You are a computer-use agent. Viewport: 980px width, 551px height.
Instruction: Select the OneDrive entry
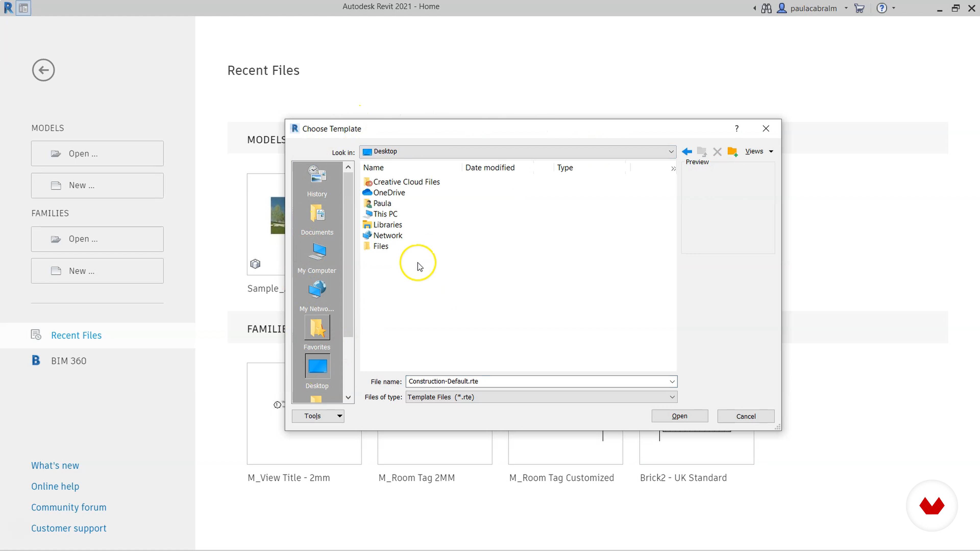(384, 192)
